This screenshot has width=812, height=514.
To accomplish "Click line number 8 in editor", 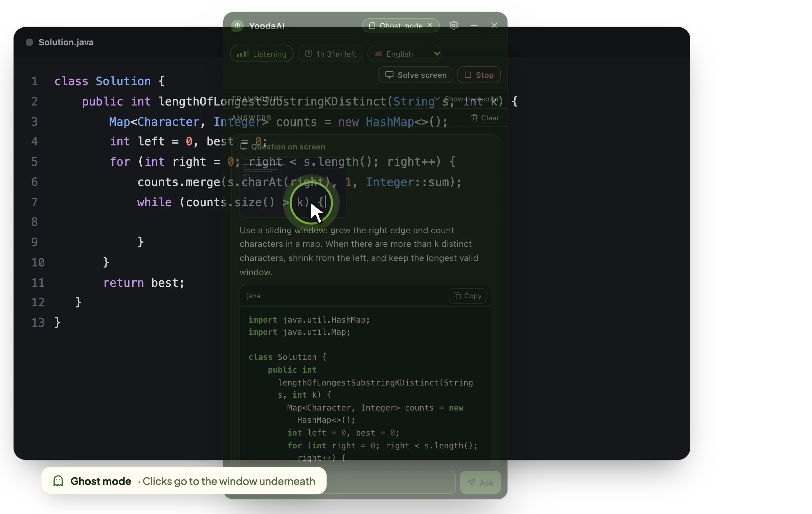I will pos(35,222).
